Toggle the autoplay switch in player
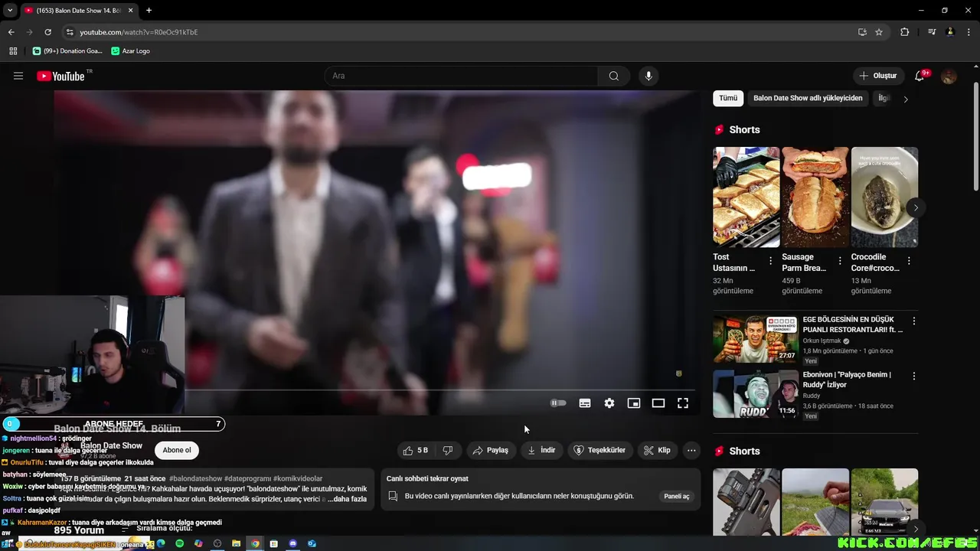Image resolution: width=980 pixels, height=551 pixels. tap(558, 403)
